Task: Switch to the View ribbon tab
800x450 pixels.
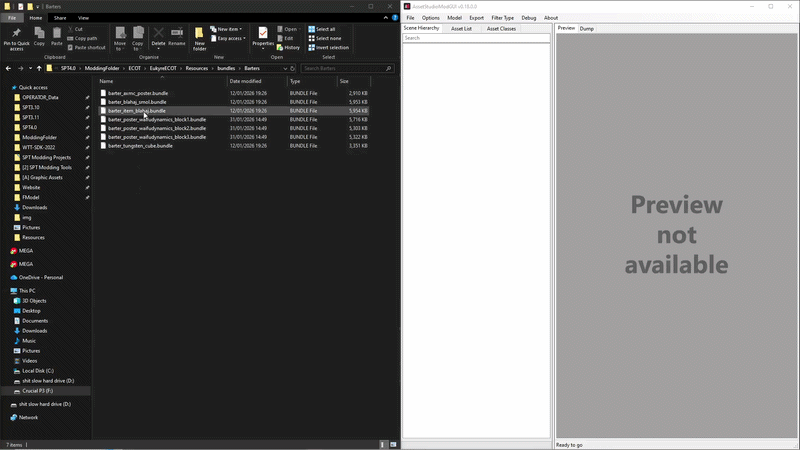Action: 83,18
